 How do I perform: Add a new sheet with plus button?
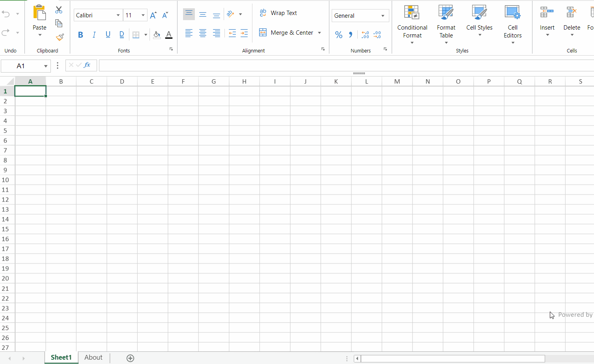[x=130, y=358]
